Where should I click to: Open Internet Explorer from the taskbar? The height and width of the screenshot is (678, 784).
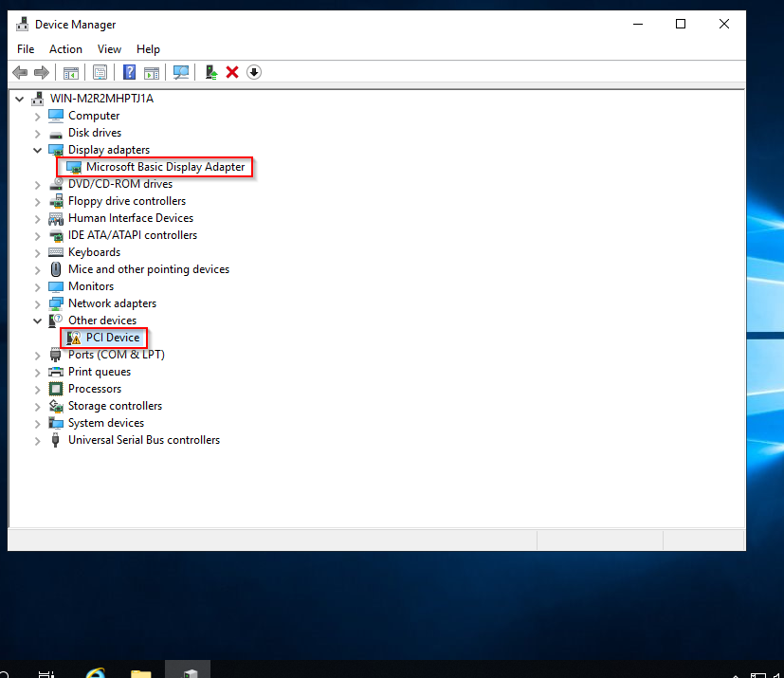95,672
